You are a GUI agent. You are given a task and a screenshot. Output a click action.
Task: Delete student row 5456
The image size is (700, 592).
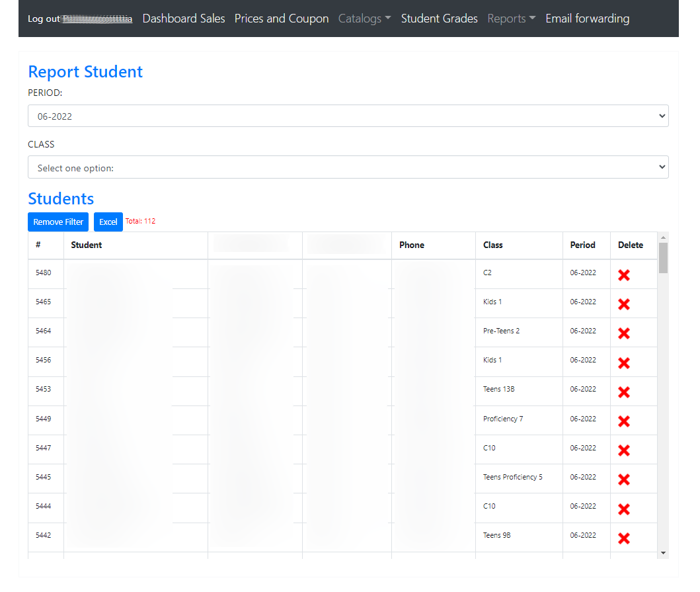(624, 362)
